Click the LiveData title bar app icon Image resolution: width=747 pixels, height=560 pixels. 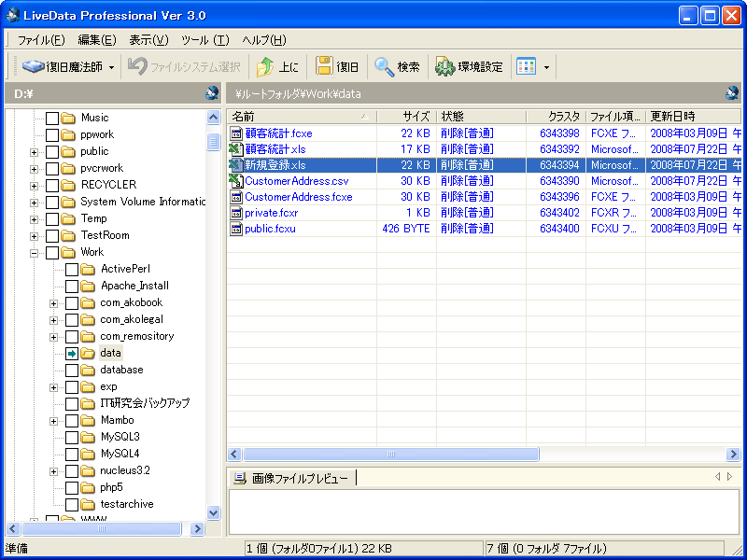13,15
